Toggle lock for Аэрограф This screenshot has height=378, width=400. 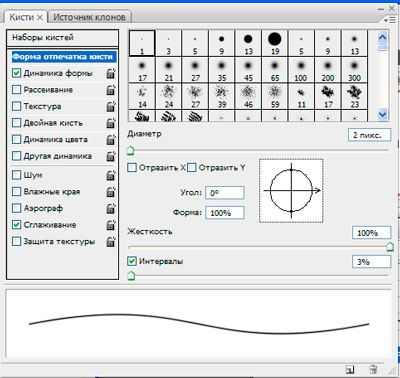[111, 209]
